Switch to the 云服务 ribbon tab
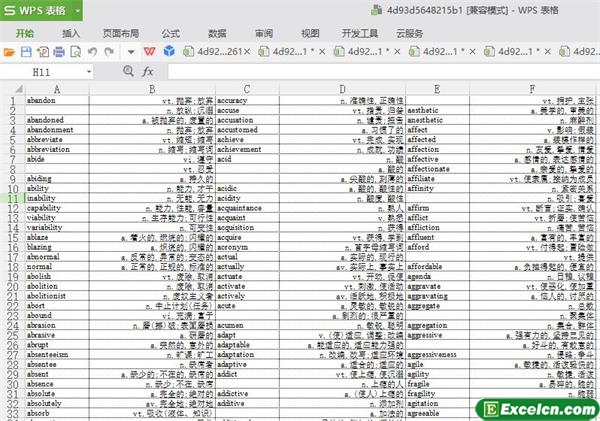 (x=409, y=34)
